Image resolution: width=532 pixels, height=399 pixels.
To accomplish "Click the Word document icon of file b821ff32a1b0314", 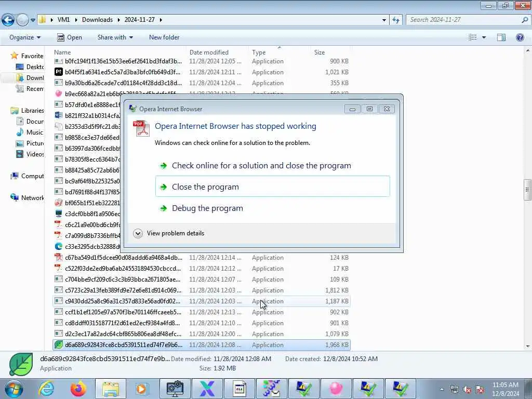I will pos(58,115).
